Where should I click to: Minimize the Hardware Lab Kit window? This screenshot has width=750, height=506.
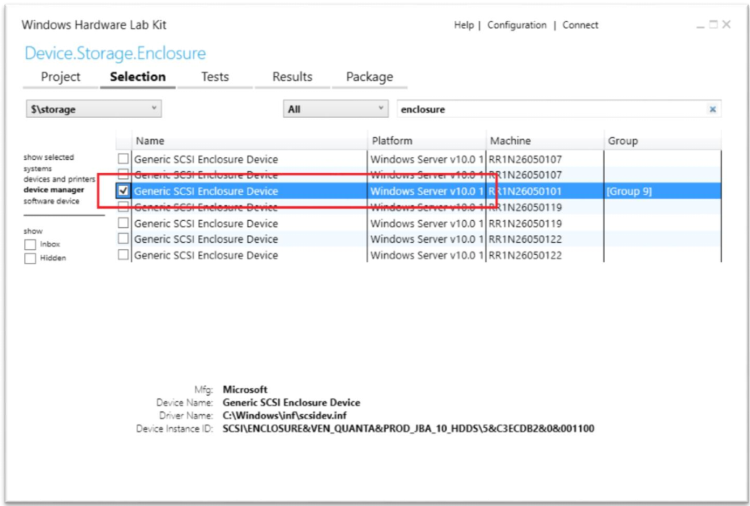coord(701,25)
